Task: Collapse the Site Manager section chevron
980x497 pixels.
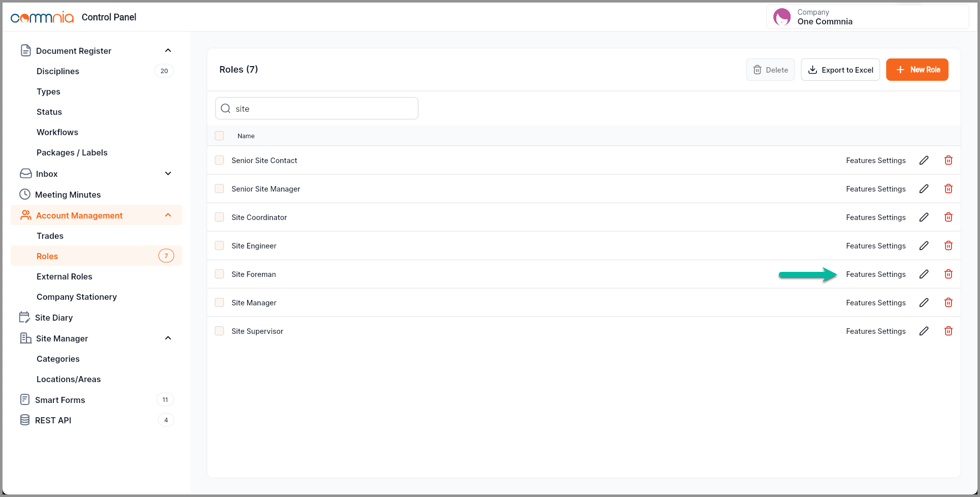Action: (168, 338)
